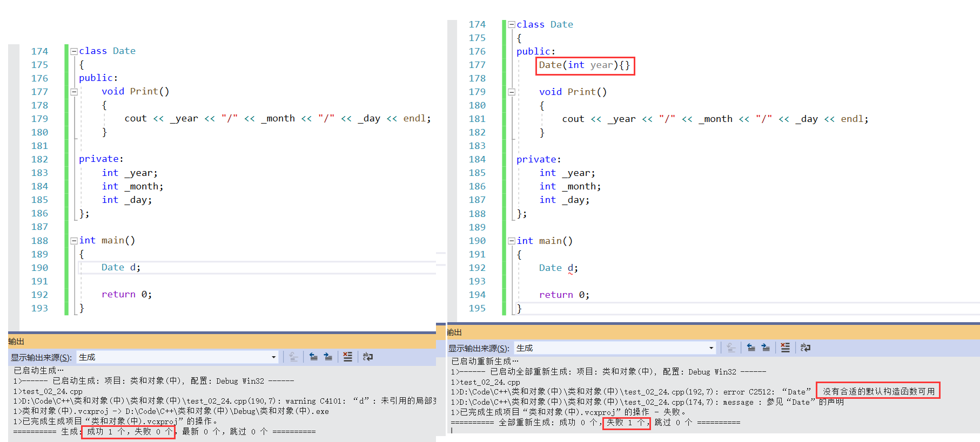Clear all output in right output panel

click(785, 348)
